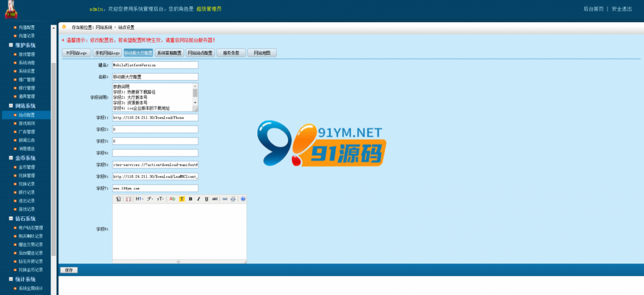Open the H1 heading format dropdown
This screenshot has height=295, width=644.
click(140, 199)
